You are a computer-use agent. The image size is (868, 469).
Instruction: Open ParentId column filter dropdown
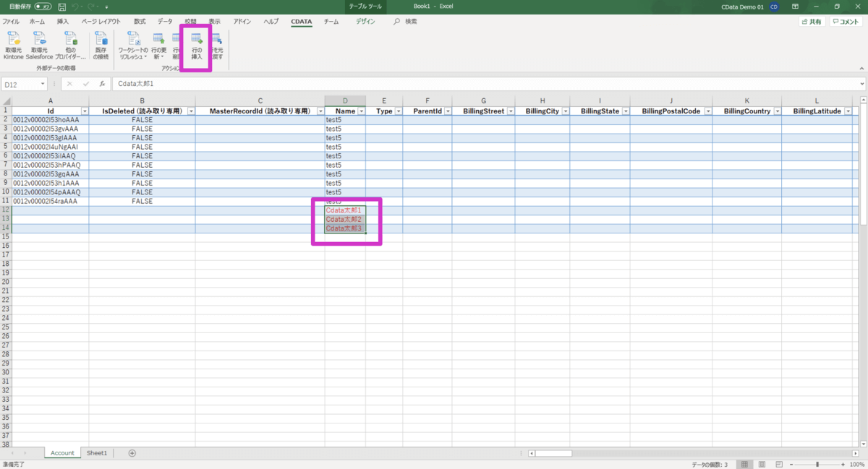point(448,111)
